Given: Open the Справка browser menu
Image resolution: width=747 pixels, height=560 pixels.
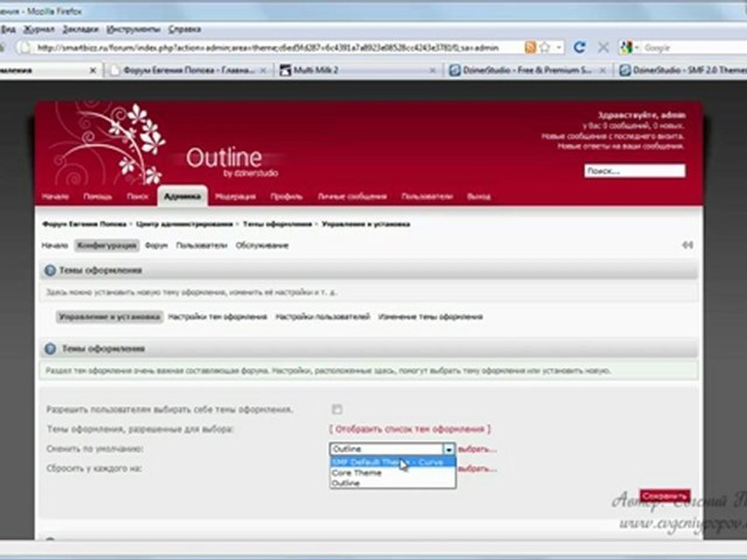Looking at the screenshot, I should point(184,29).
